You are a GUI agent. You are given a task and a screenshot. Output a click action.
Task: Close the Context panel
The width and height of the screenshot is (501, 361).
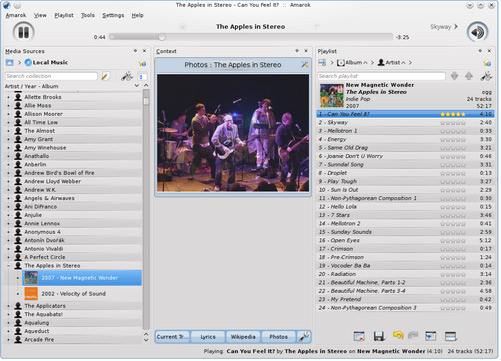coord(306,51)
